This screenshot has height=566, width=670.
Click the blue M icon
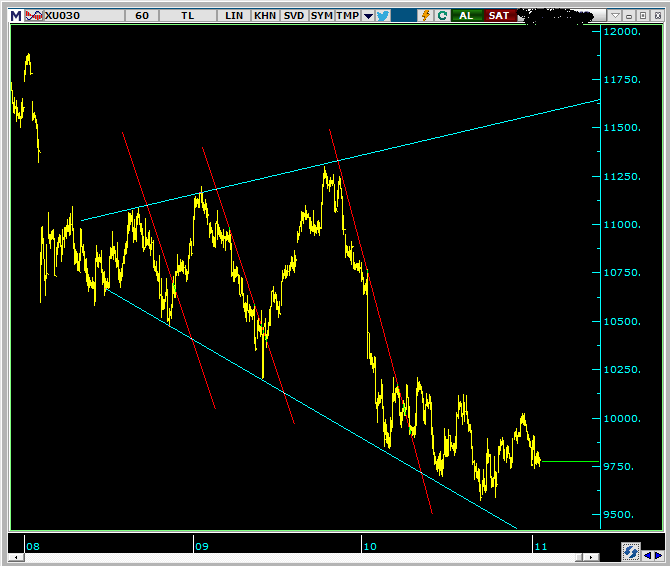15,15
